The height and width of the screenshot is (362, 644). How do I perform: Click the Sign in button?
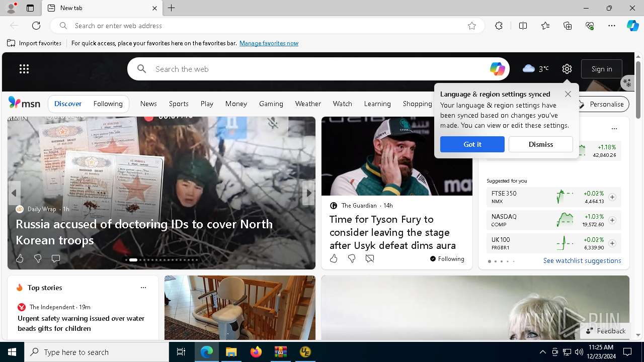[602, 69]
